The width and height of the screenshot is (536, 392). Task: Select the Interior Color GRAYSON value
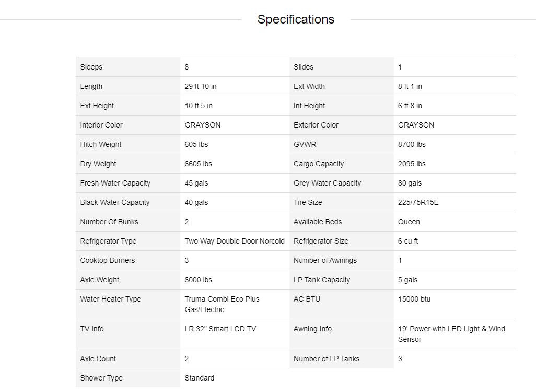click(x=202, y=125)
